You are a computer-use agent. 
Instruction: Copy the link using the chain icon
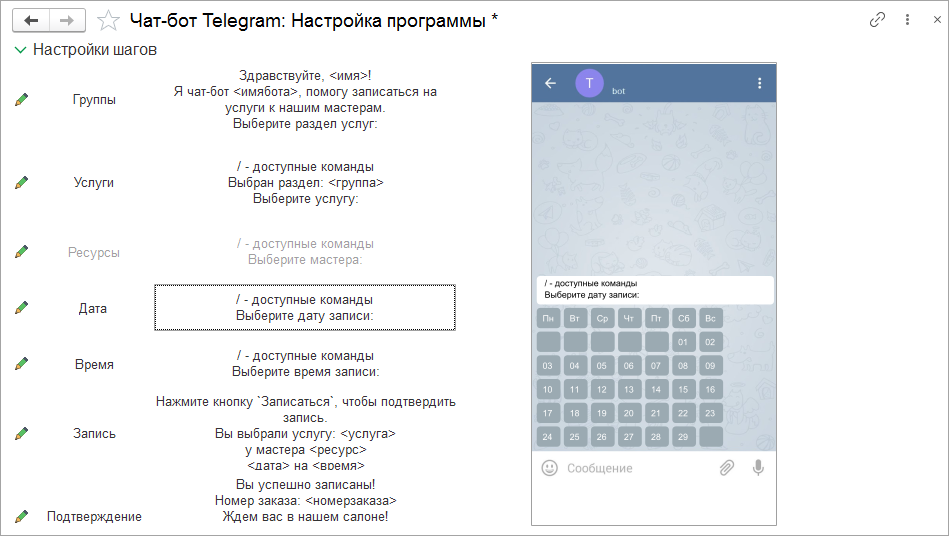tap(877, 20)
